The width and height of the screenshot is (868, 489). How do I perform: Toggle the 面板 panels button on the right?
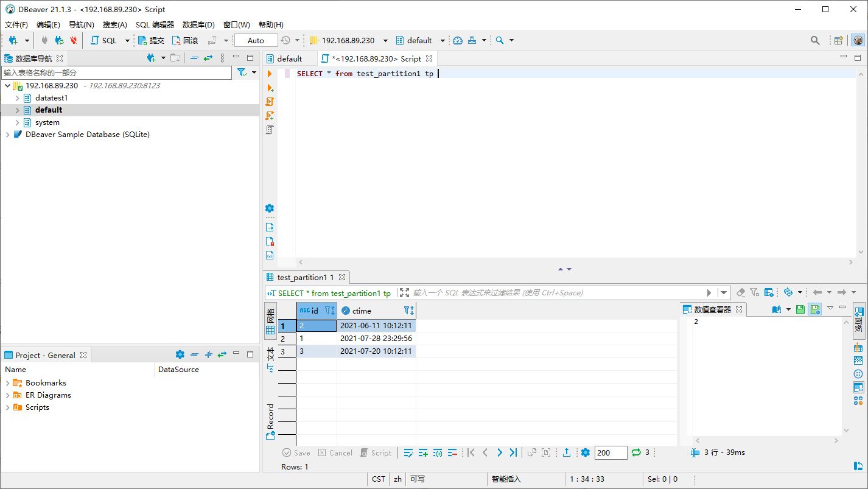pyautogui.click(x=859, y=320)
